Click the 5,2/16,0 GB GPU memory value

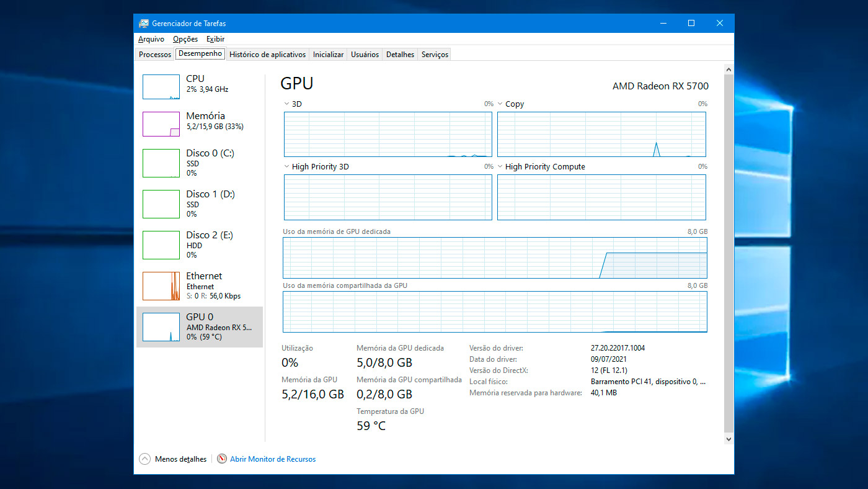click(x=312, y=394)
